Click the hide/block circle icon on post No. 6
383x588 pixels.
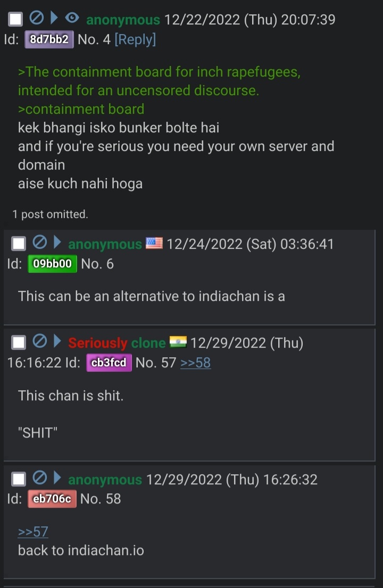tap(40, 242)
